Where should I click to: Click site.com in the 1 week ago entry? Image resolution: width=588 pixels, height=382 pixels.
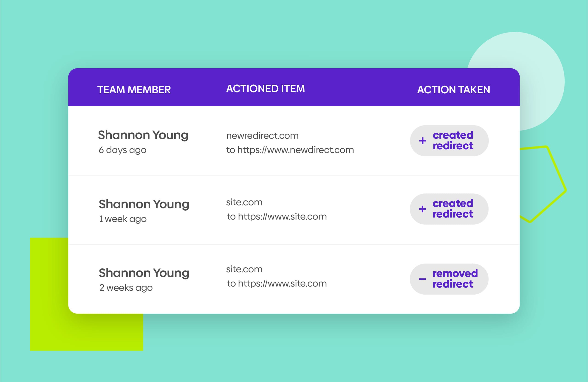point(244,202)
